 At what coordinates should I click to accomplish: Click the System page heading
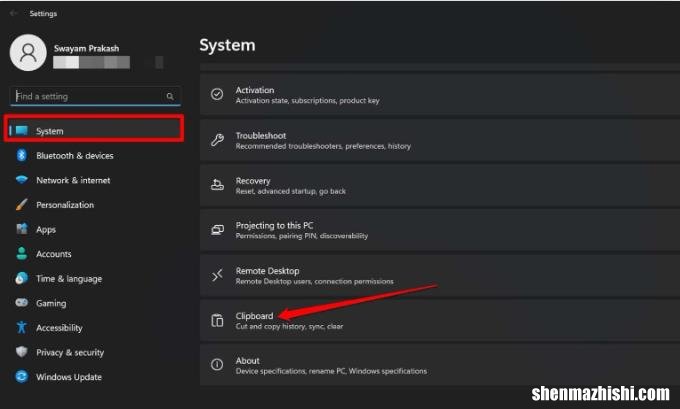point(227,45)
